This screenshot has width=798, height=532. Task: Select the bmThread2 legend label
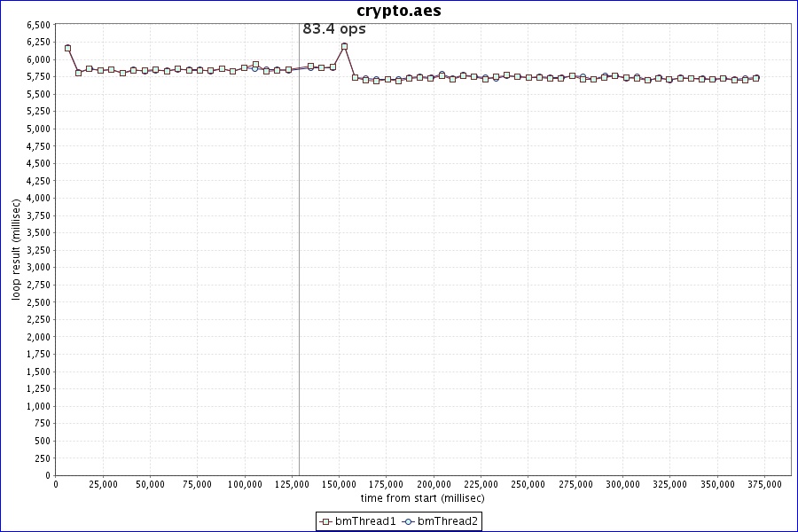coord(448,521)
